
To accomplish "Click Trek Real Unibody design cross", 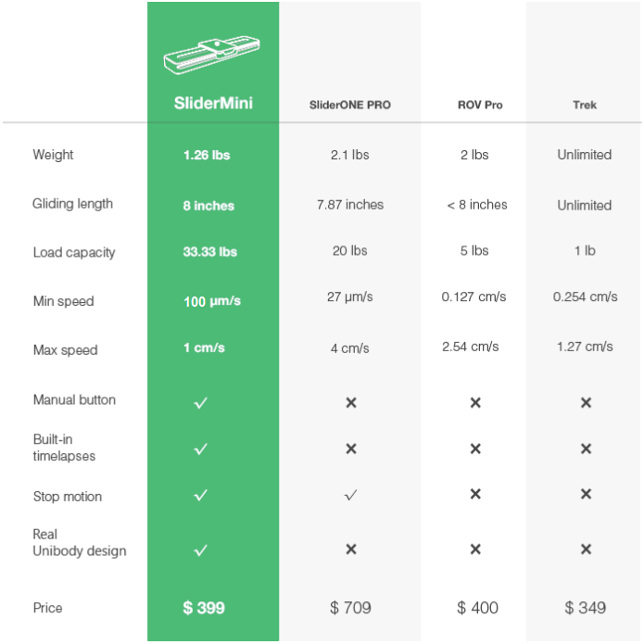I will [x=586, y=549].
